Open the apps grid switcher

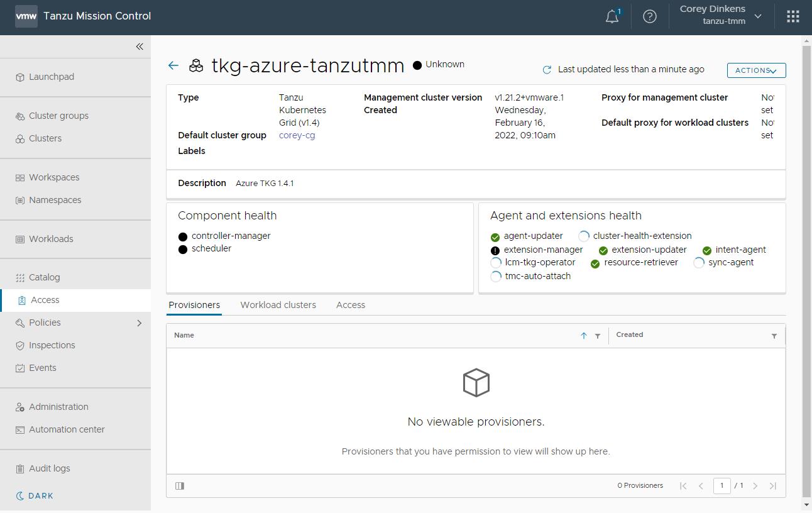click(x=793, y=16)
